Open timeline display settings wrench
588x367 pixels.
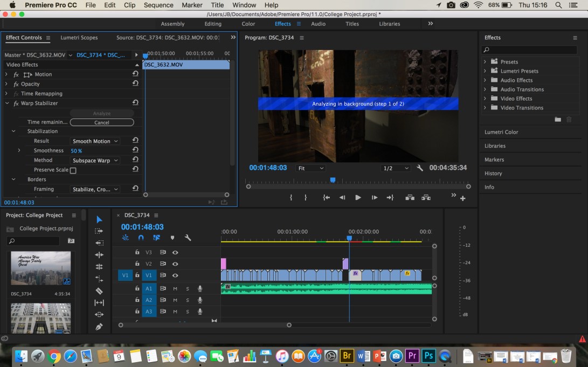[188, 238]
